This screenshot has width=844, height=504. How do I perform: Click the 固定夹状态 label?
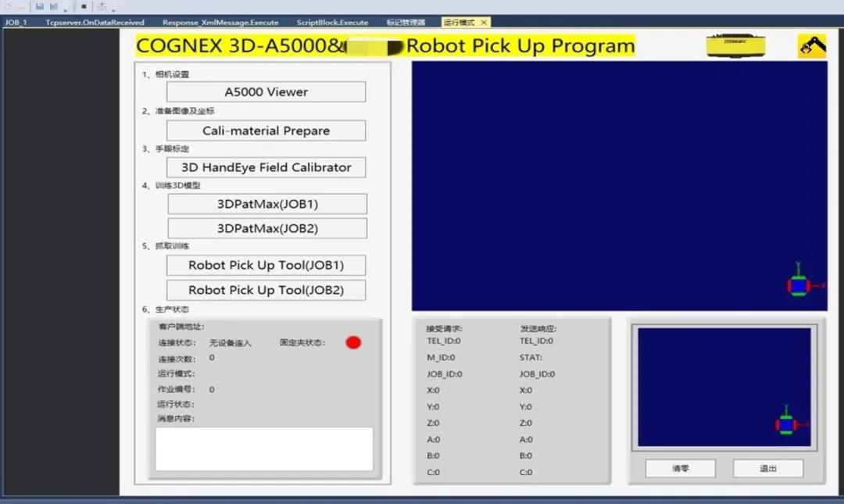click(x=302, y=342)
